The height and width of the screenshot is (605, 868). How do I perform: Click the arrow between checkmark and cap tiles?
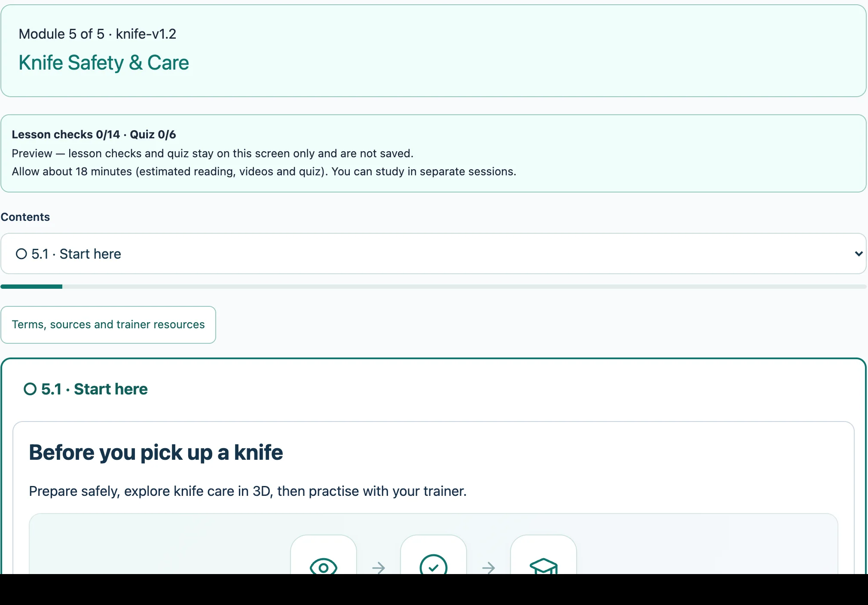[489, 568]
